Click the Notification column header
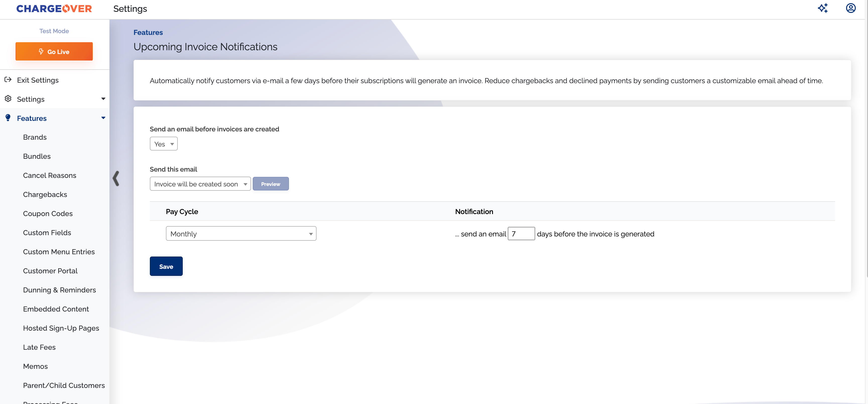This screenshot has width=868, height=404. pos(474,212)
